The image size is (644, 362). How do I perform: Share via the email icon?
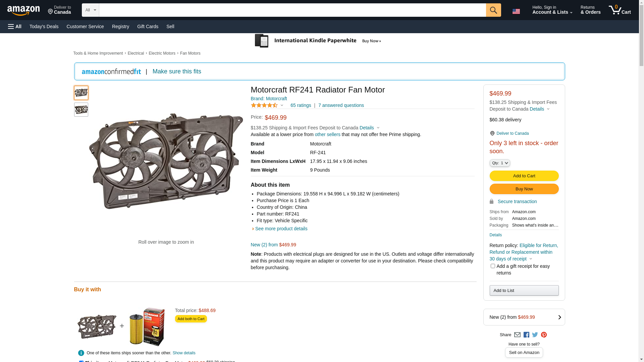(517, 335)
